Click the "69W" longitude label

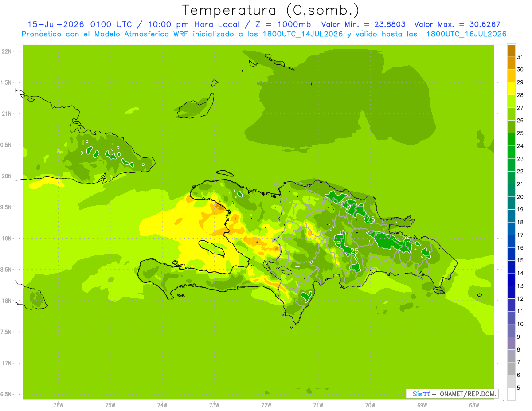click(422, 405)
